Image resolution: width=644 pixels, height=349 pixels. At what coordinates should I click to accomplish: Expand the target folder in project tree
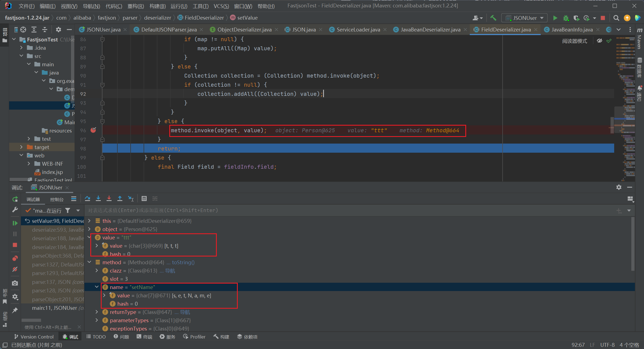(x=21, y=147)
